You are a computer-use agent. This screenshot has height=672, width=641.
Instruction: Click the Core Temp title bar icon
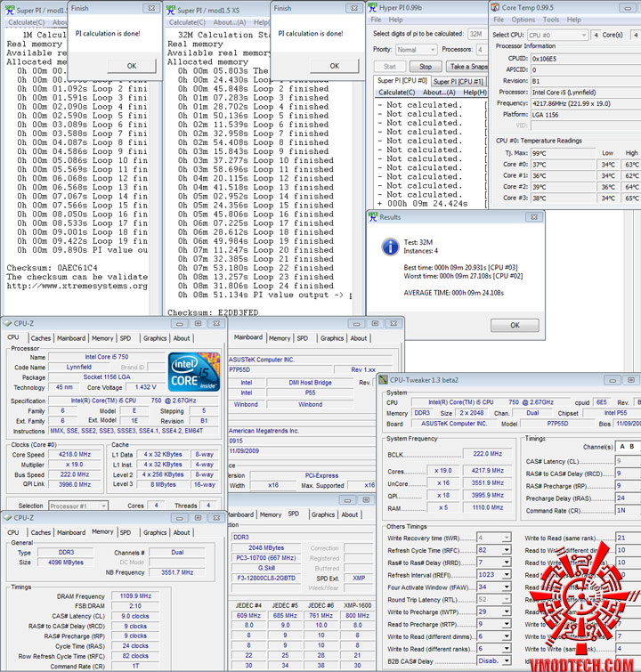(495, 8)
